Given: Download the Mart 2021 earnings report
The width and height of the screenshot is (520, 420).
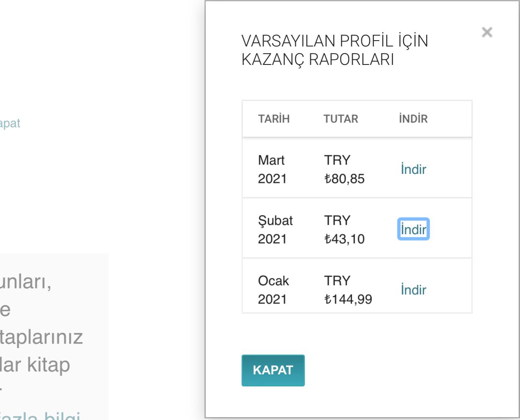Looking at the screenshot, I should [414, 170].
